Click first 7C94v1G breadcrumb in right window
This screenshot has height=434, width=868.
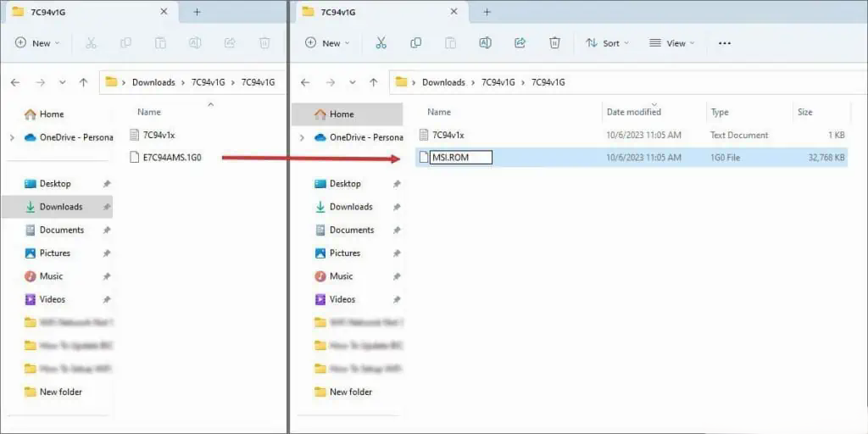point(498,82)
